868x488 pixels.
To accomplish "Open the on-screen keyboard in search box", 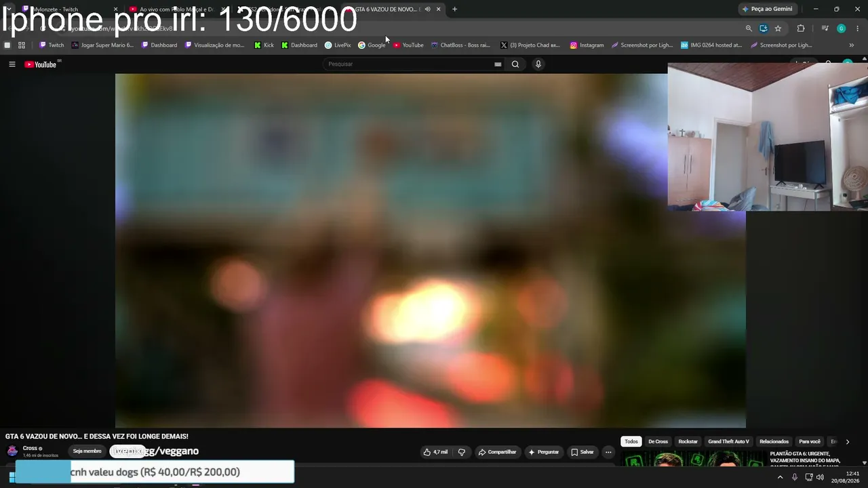I will click(498, 64).
